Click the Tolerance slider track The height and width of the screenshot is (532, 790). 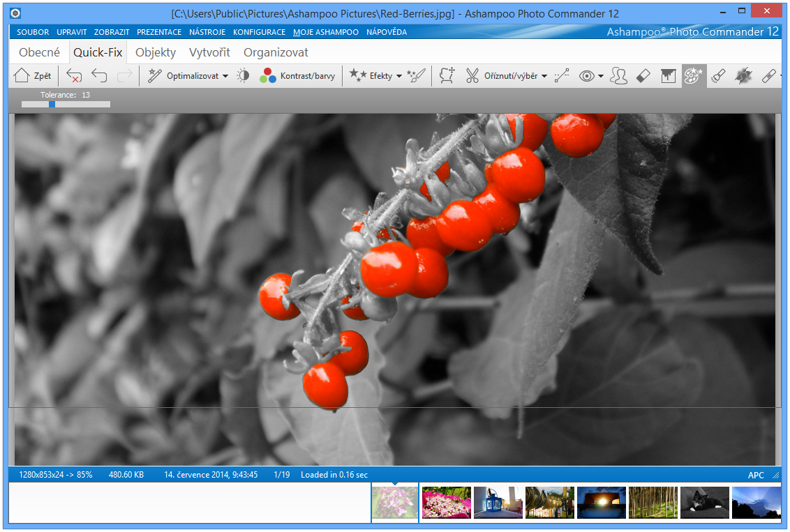(x=66, y=104)
